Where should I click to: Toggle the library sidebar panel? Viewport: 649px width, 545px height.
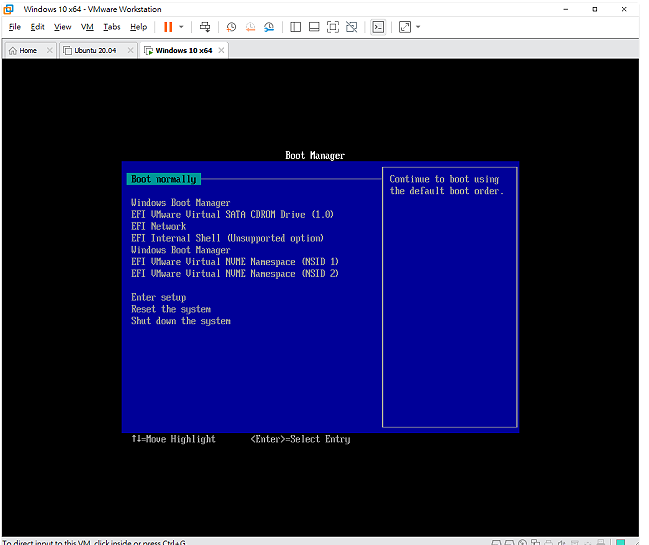296,27
